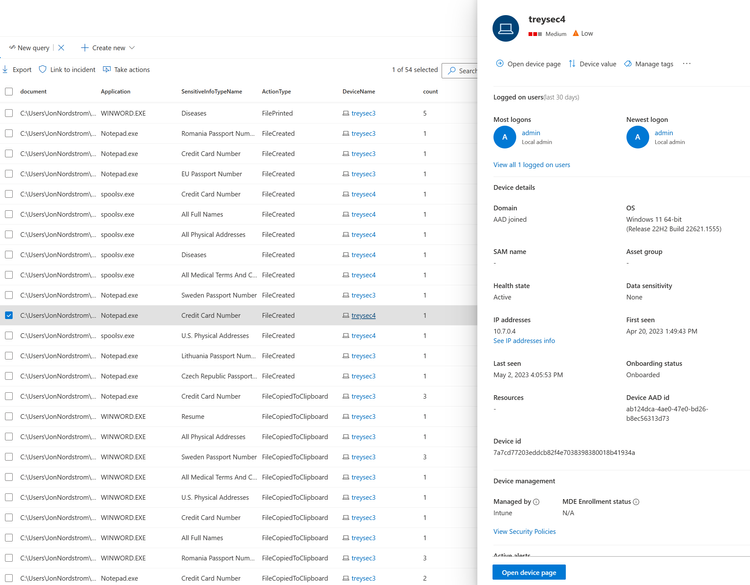This screenshot has height=585, width=750.
Task: Open treysec4 link in the selected row
Action: point(363,316)
